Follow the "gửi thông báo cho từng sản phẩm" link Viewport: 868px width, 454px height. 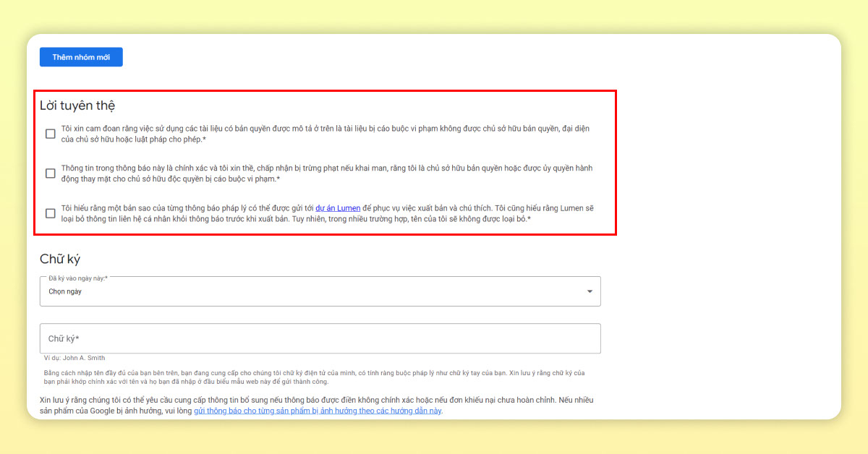click(318, 411)
